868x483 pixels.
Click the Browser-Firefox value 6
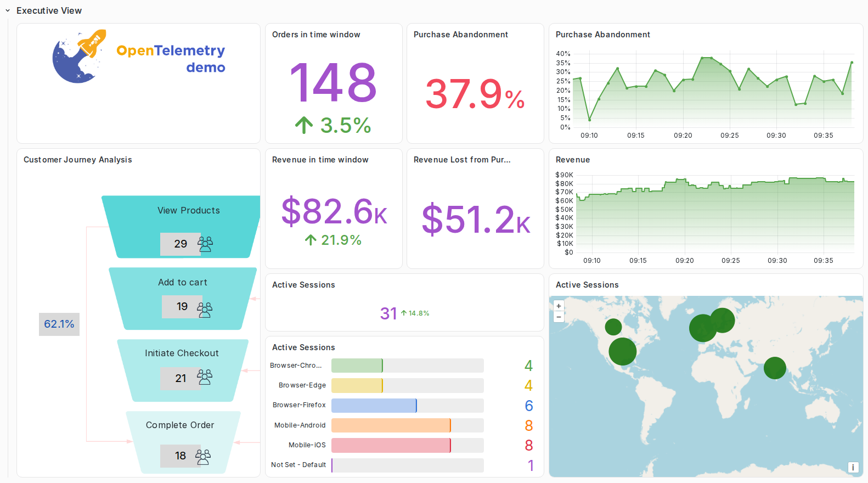click(529, 406)
